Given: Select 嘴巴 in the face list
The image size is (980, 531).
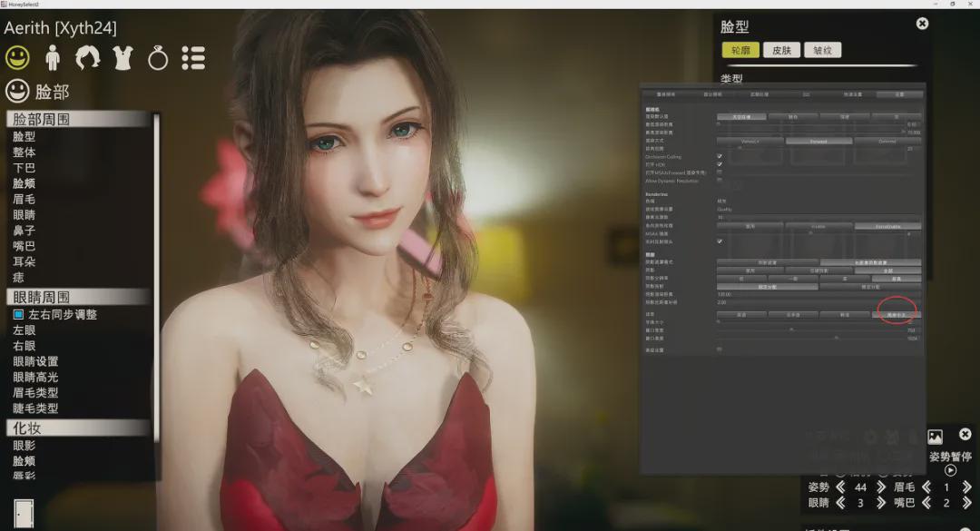Looking at the screenshot, I should [x=24, y=246].
